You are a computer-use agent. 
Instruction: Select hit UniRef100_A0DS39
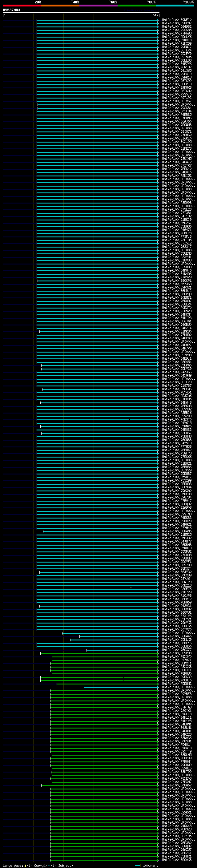pos(176,677)
